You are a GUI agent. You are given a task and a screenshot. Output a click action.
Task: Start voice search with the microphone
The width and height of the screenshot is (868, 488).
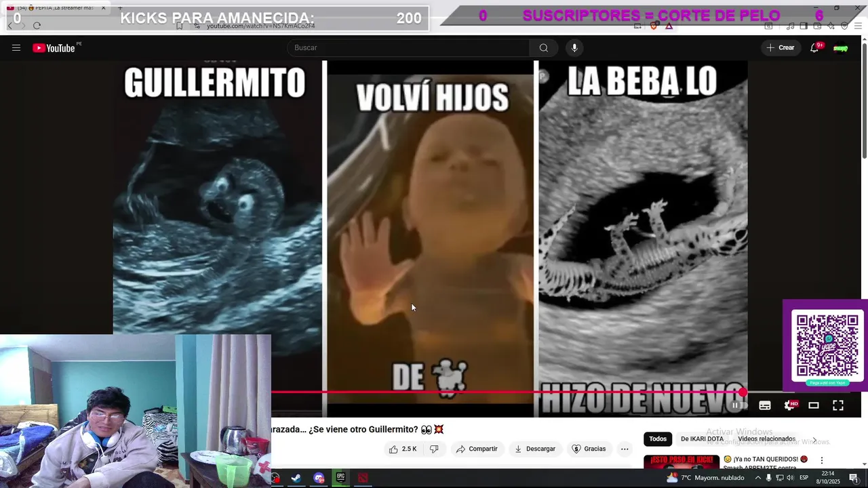point(574,48)
